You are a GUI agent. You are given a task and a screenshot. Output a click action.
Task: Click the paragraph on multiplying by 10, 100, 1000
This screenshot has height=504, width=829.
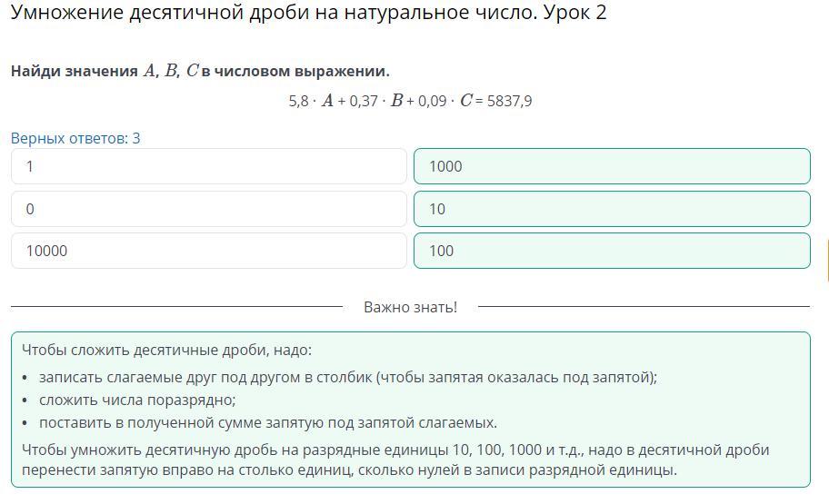(x=395, y=460)
